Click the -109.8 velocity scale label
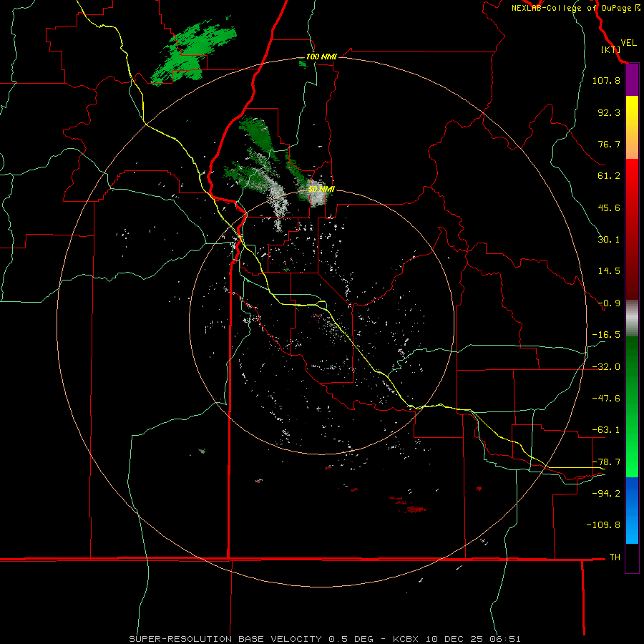 pos(603,525)
